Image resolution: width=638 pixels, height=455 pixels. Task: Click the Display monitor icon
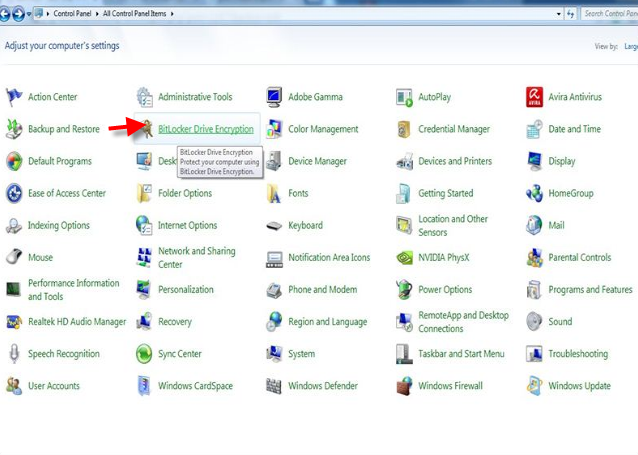(534, 161)
